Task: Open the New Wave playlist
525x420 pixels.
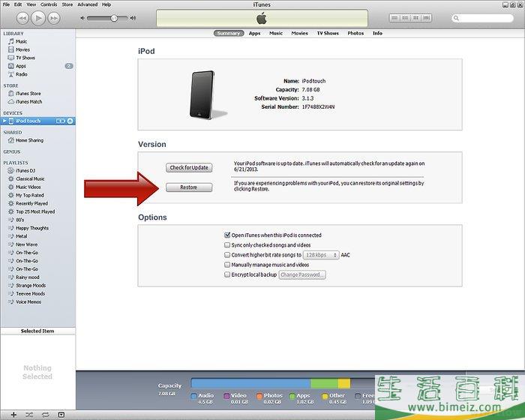Action: point(26,244)
